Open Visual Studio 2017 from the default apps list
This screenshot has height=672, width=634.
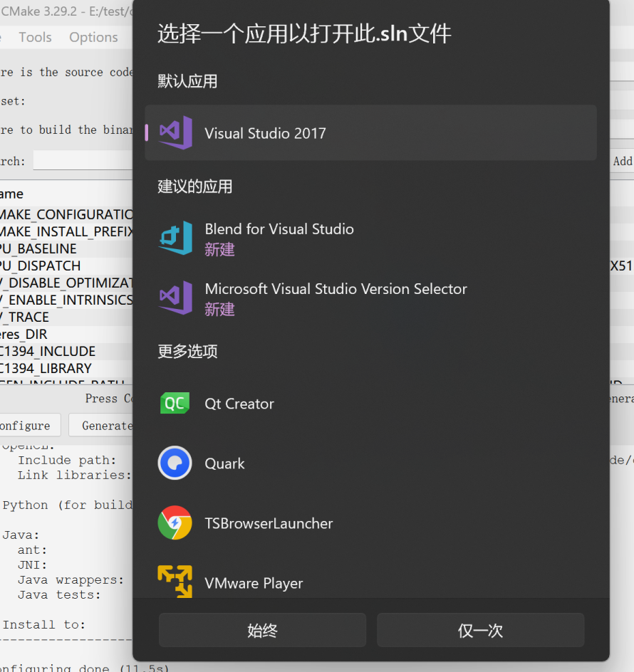[266, 132]
